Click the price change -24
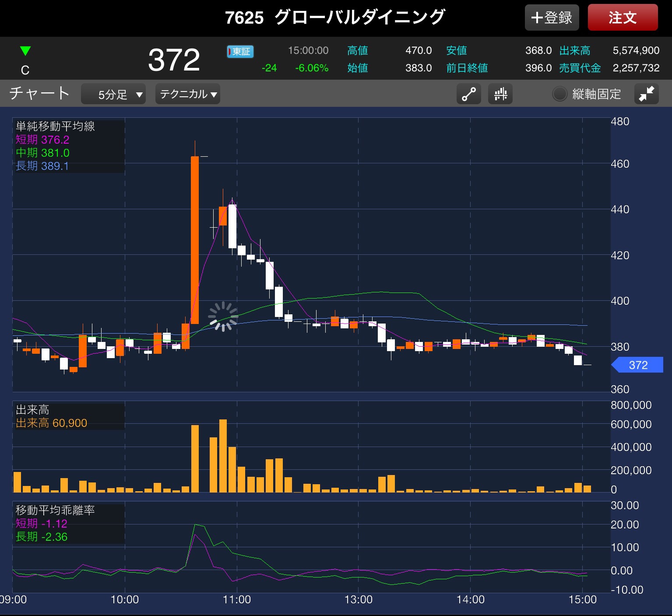This screenshot has width=672, height=616. pos(269,68)
